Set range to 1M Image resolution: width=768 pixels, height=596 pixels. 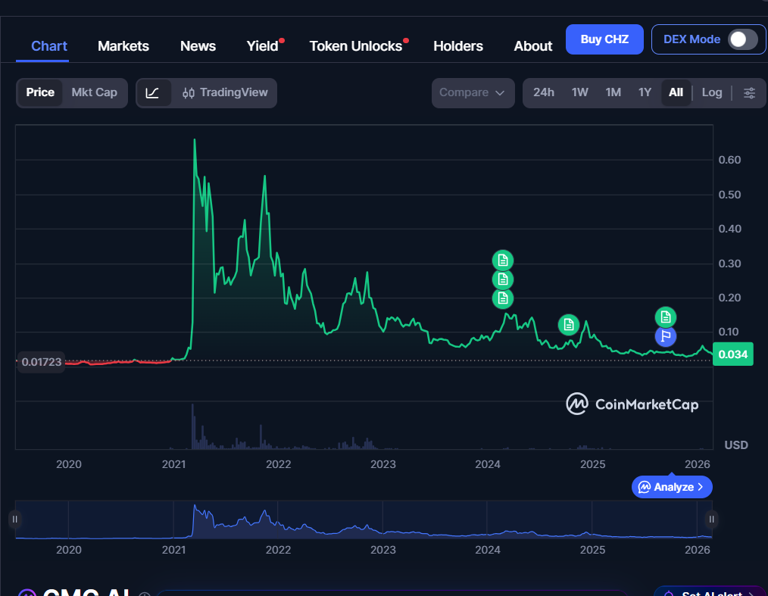click(613, 93)
